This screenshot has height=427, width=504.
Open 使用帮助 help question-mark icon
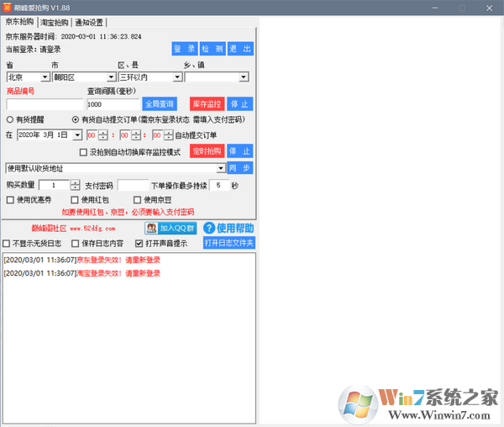pyautogui.click(x=209, y=228)
